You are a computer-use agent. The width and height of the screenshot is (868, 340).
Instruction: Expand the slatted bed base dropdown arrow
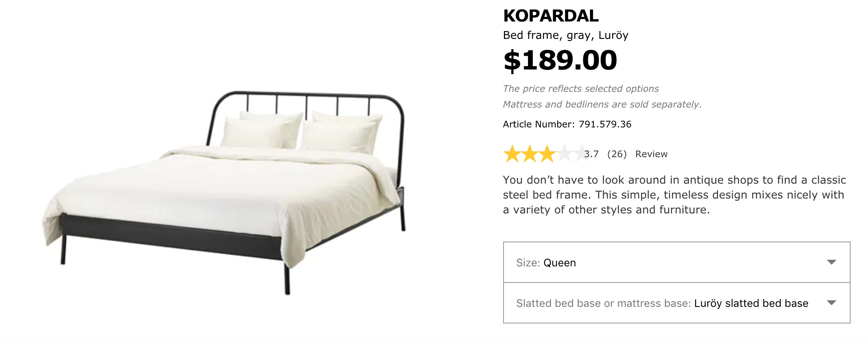(x=831, y=303)
